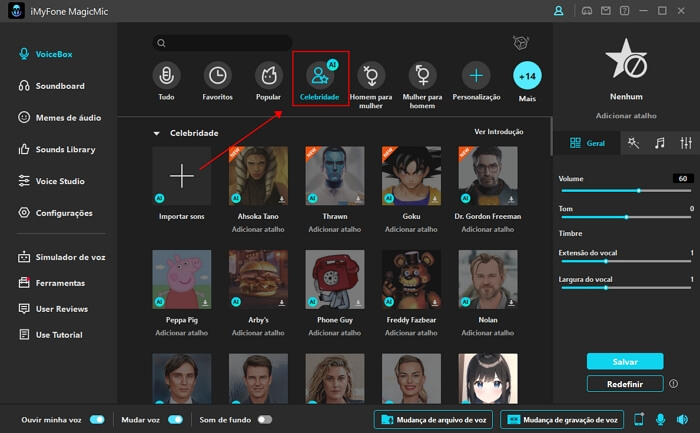Select the Personalização plus icon
The height and width of the screenshot is (433, 700).
pyautogui.click(x=476, y=75)
